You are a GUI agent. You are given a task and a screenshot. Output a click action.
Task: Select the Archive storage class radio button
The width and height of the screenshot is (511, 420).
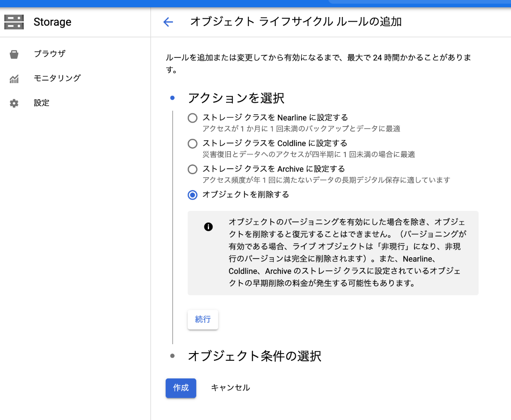click(x=192, y=169)
